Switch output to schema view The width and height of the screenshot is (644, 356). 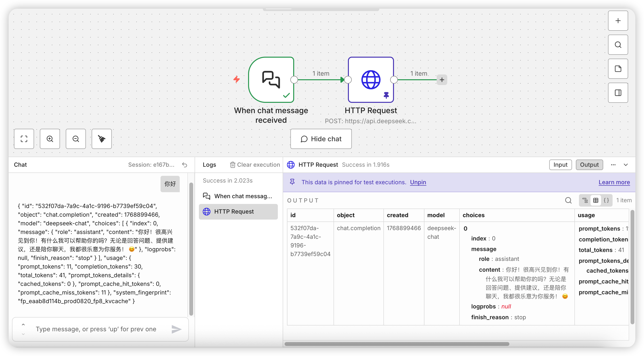click(x=585, y=200)
